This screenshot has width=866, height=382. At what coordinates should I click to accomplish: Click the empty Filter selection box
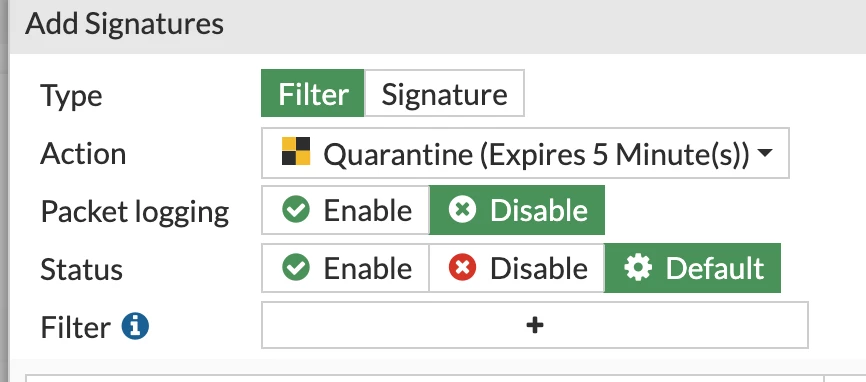point(535,325)
